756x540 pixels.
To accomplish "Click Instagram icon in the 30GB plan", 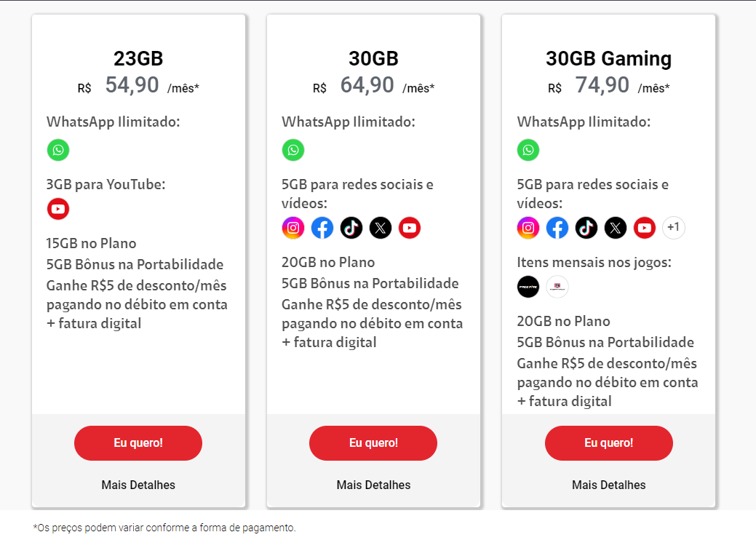I will pyautogui.click(x=293, y=228).
